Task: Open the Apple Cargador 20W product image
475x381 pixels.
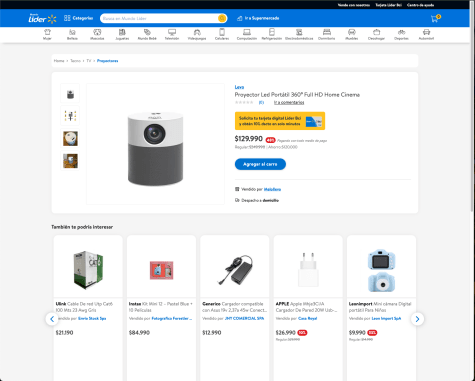Action: click(308, 270)
